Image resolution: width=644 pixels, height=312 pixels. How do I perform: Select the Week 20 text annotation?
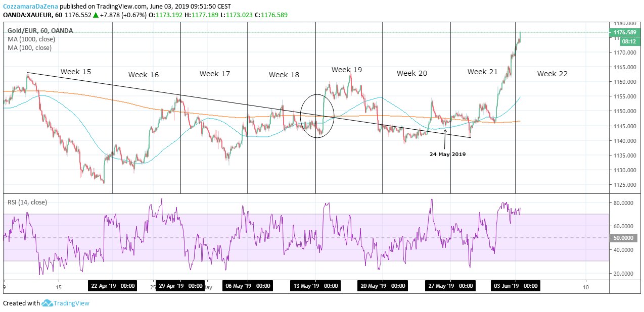(412, 73)
